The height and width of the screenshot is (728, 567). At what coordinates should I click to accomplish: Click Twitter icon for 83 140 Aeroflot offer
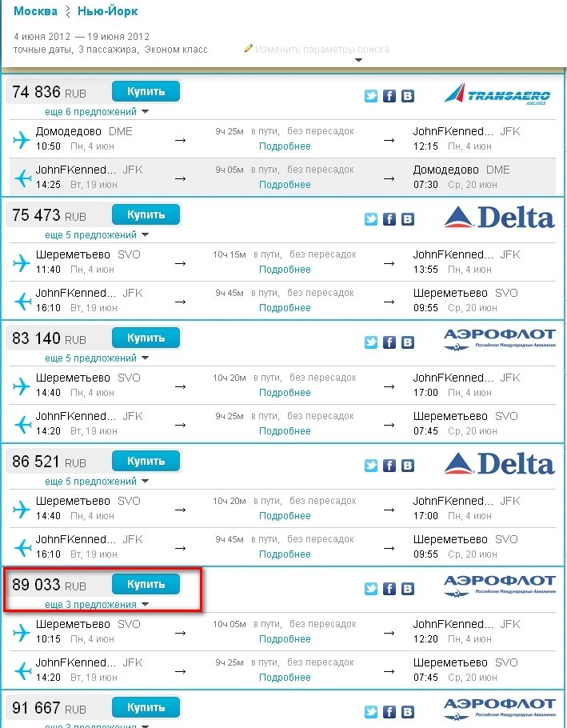click(x=371, y=342)
